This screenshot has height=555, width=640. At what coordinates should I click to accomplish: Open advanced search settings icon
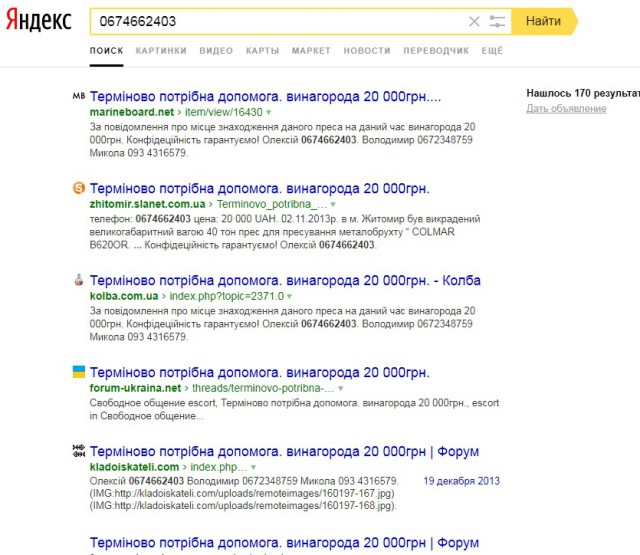tap(497, 21)
